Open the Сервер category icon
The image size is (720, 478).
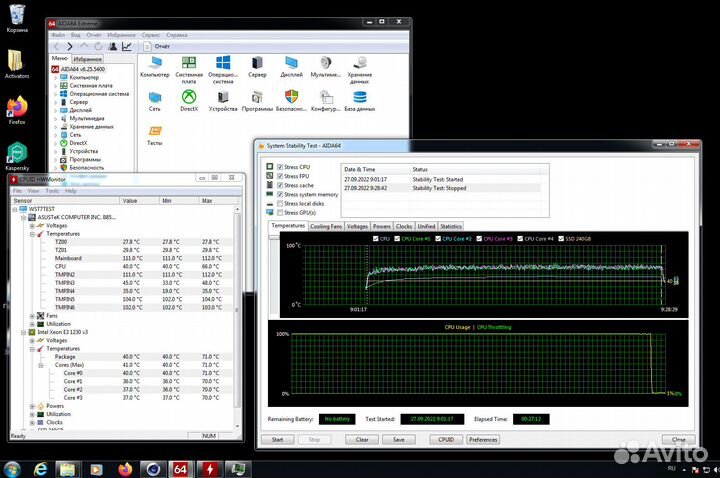point(257,67)
